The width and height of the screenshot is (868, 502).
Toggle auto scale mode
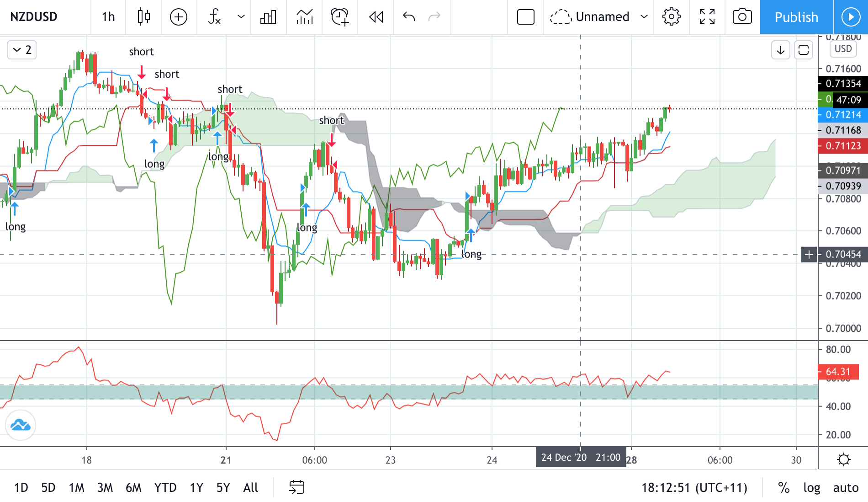pyautogui.click(x=846, y=488)
